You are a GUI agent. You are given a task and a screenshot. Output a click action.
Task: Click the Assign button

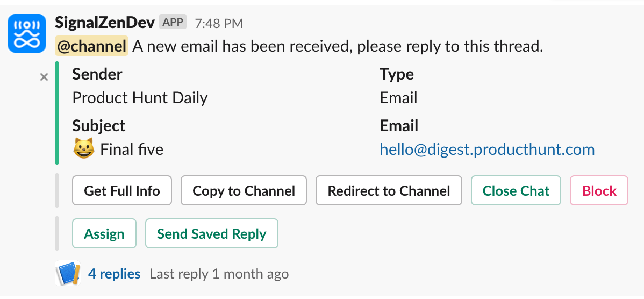(x=104, y=234)
